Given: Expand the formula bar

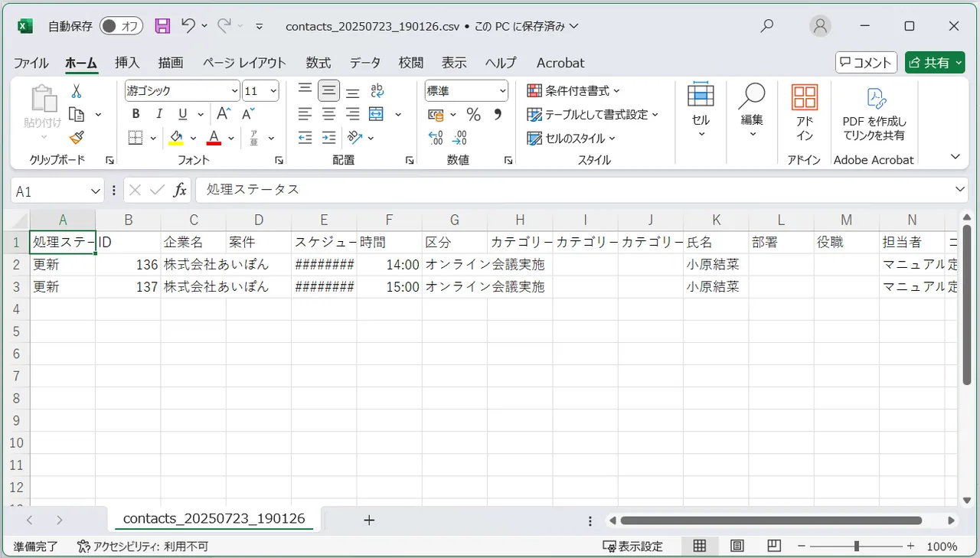Looking at the screenshot, I should pyautogui.click(x=961, y=189).
